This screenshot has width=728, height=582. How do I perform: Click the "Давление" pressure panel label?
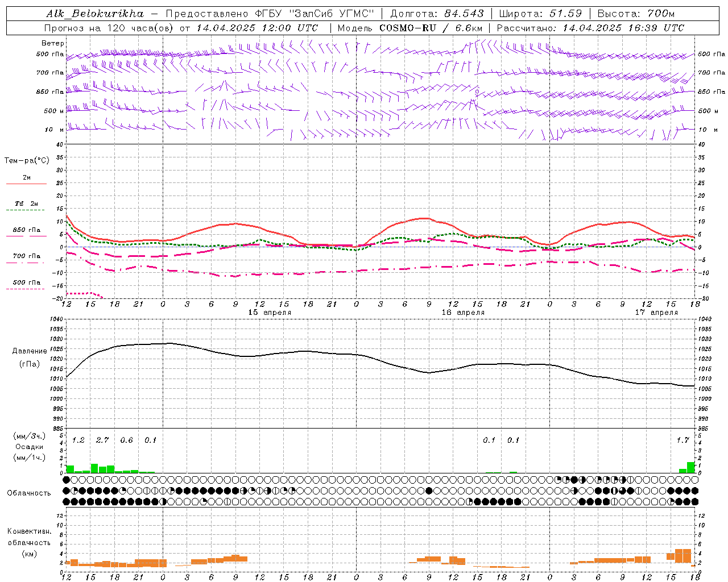[x=30, y=351]
